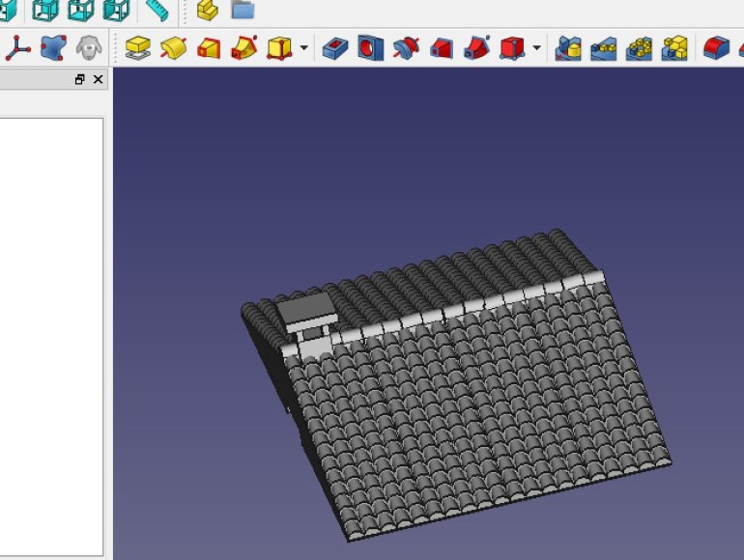Select the Measure ruler tool

click(x=157, y=10)
